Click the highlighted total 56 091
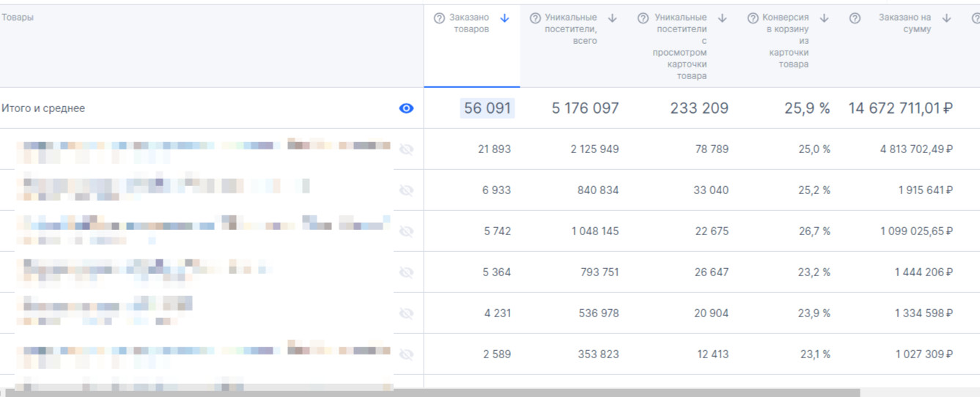The image size is (980, 397). click(487, 108)
